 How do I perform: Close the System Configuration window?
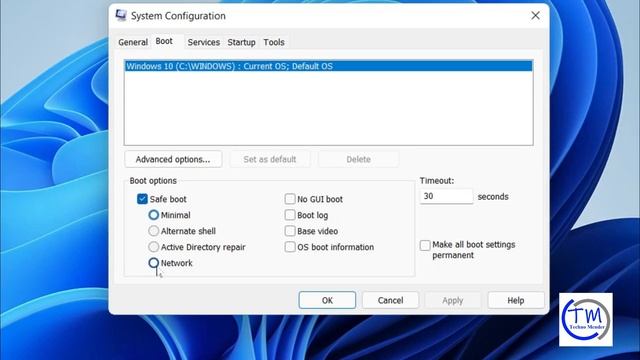tap(535, 16)
